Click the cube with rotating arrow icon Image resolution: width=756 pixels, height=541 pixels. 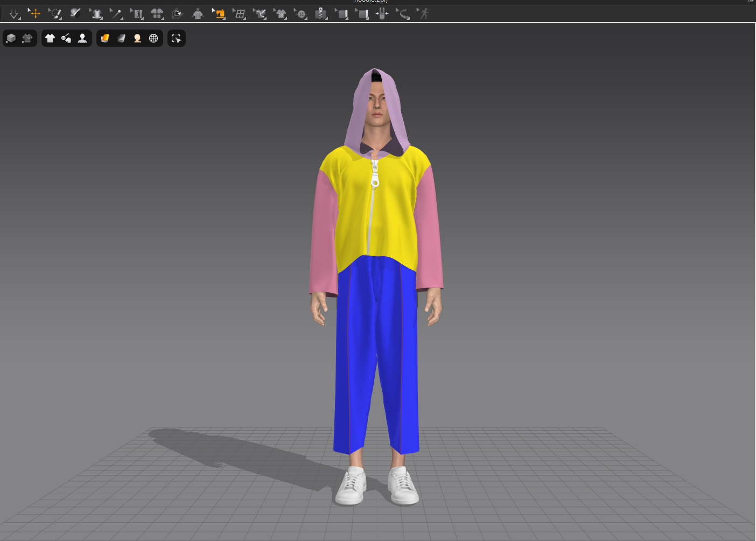(x=177, y=14)
